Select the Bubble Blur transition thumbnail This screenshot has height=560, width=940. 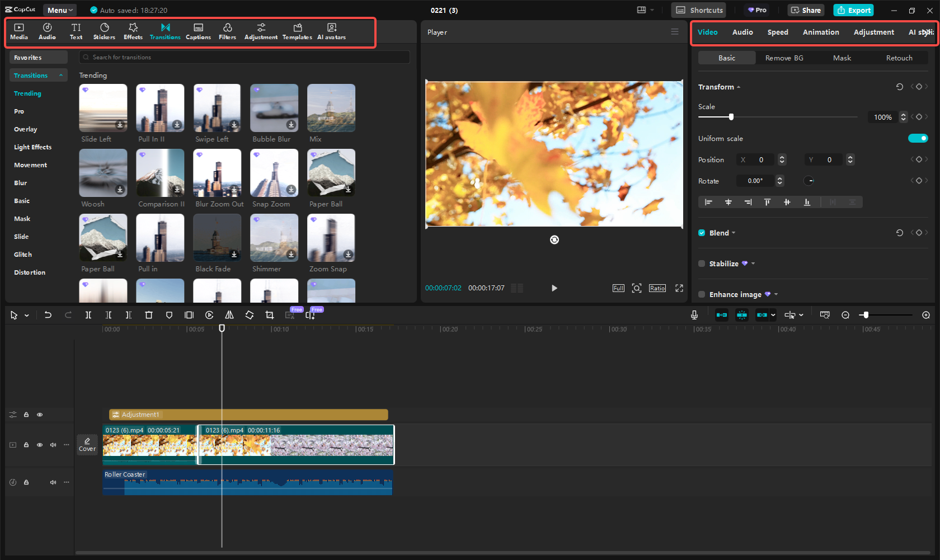click(274, 107)
